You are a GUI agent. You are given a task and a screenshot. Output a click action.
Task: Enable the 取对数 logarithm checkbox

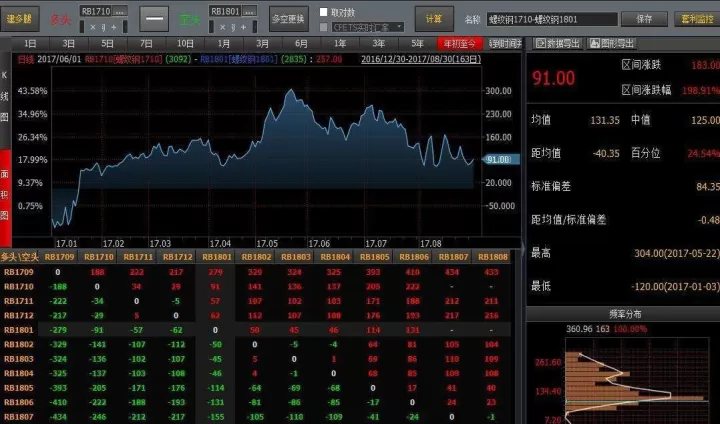[x=323, y=12]
